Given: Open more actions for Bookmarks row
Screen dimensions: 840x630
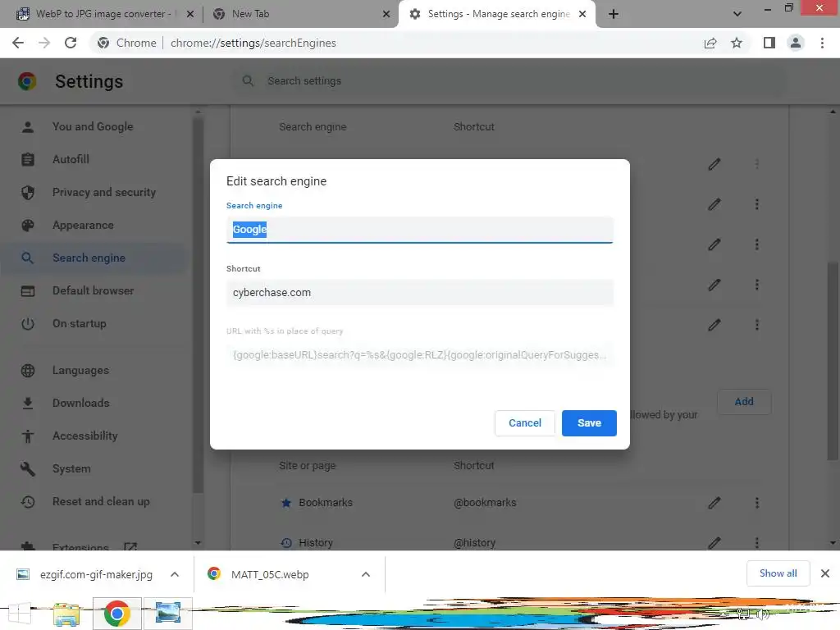Looking at the screenshot, I should (756, 503).
